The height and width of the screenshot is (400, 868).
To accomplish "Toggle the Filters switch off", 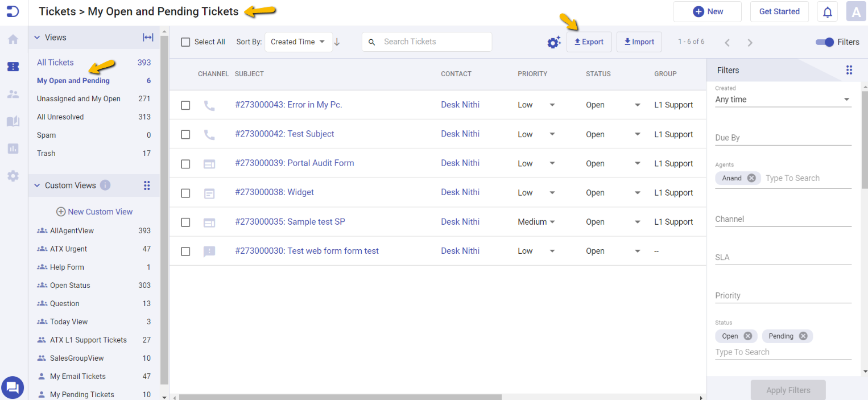I will [824, 42].
